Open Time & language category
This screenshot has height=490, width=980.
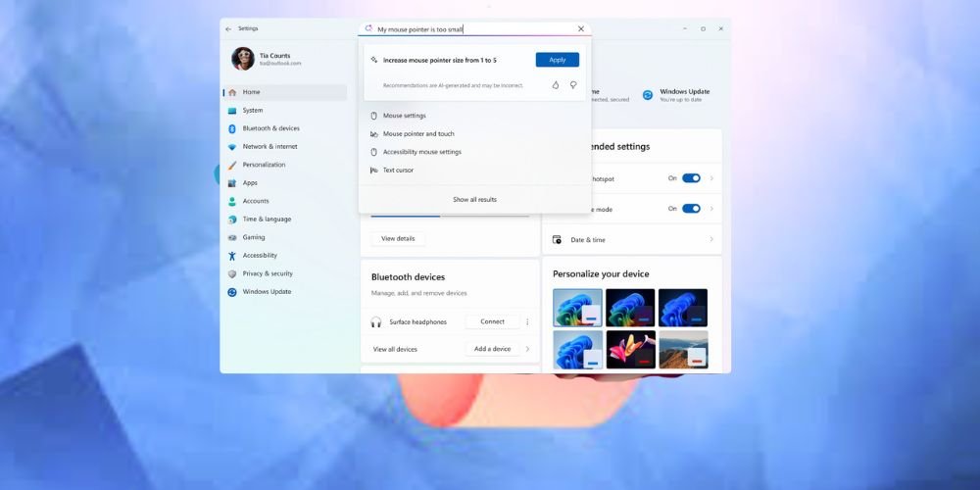click(x=285, y=219)
